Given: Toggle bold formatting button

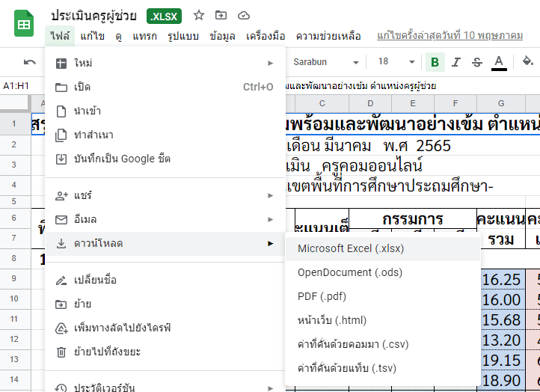Looking at the screenshot, I should [435, 62].
